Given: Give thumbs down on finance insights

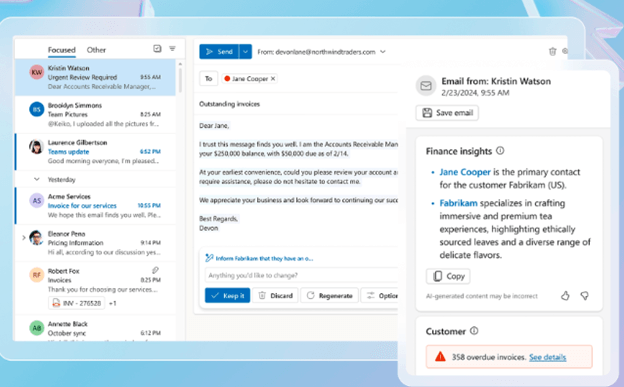Looking at the screenshot, I should click(x=584, y=295).
